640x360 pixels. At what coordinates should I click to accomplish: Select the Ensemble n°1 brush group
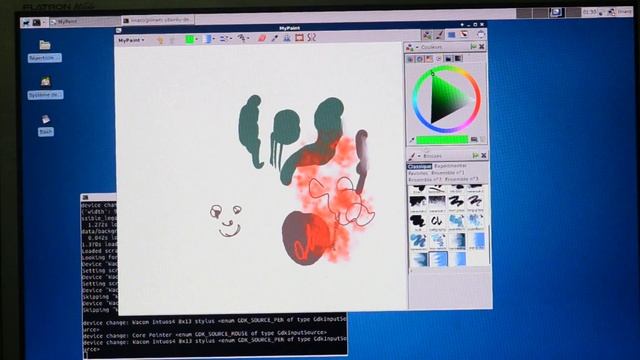tap(447, 173)
